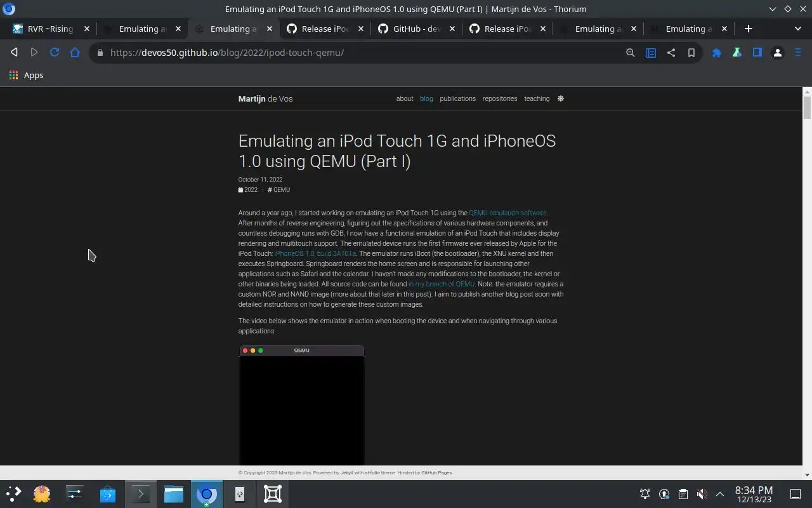Open a new tab with the plus button
Image resolution: width=812 pixels, height=508 pixels.
749,29
